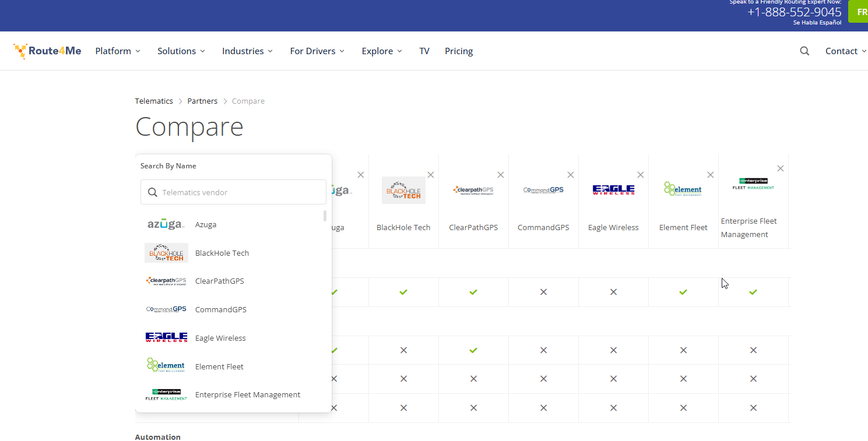Image resolution: width=868 pixels, height=441 pixels.
Task: Go to Telematics breadcrumb
Action: [x=154, y=101]
